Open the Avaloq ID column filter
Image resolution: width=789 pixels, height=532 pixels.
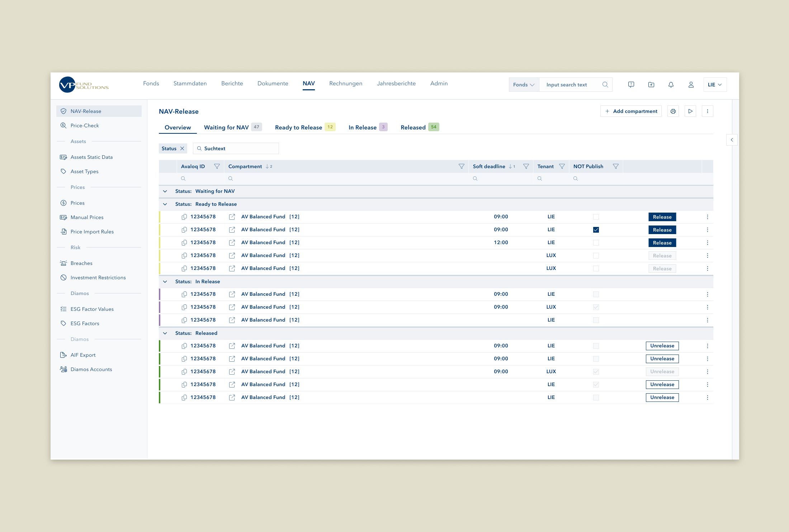(x=217, y=166)
